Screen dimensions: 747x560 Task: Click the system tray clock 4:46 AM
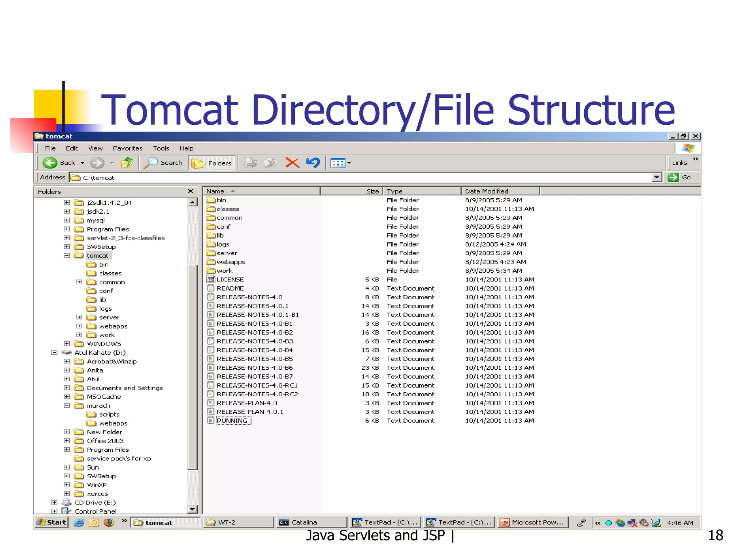point(680,522)
